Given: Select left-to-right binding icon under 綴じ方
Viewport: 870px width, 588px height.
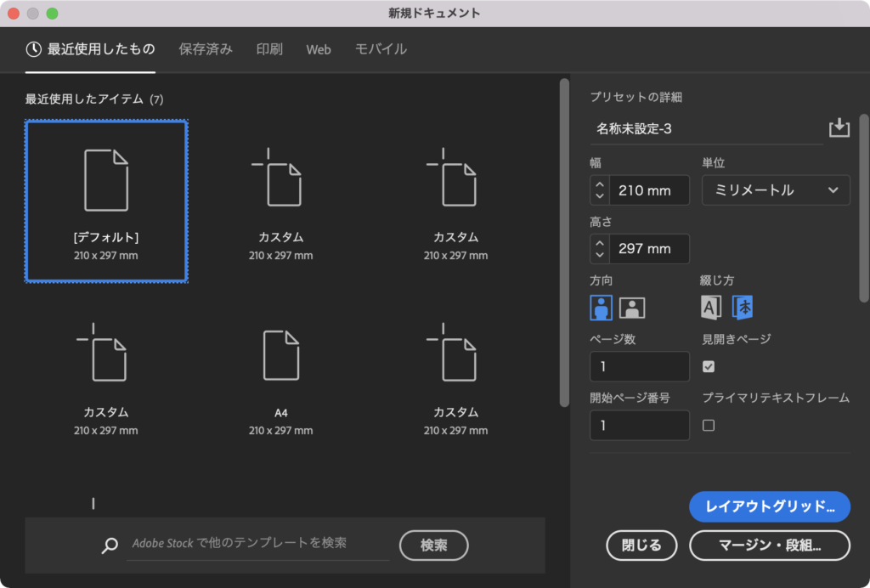Looking at the screenshot, I should point(710,307).
